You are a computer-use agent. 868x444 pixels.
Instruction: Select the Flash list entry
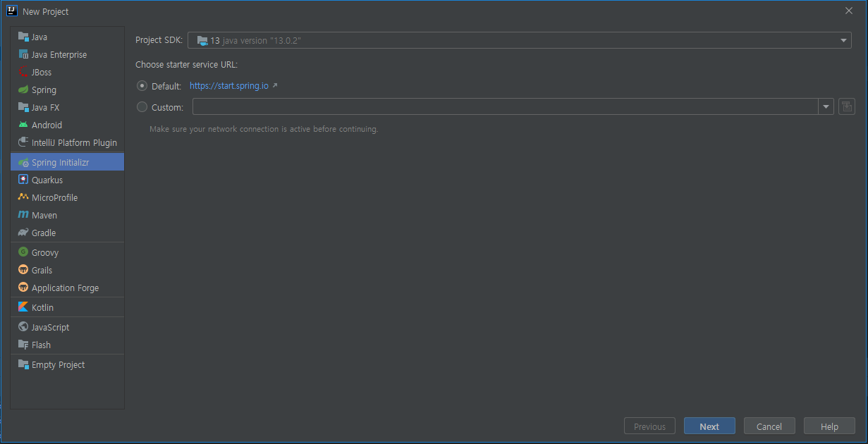click(68, 345)
